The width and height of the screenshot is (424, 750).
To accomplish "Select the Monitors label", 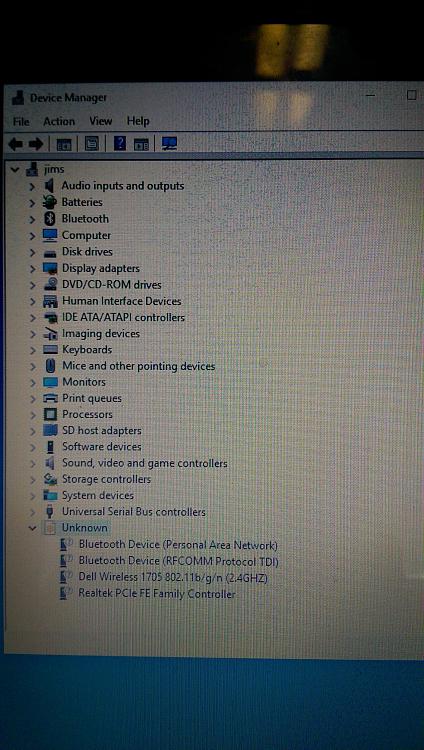I will (84, 382).
